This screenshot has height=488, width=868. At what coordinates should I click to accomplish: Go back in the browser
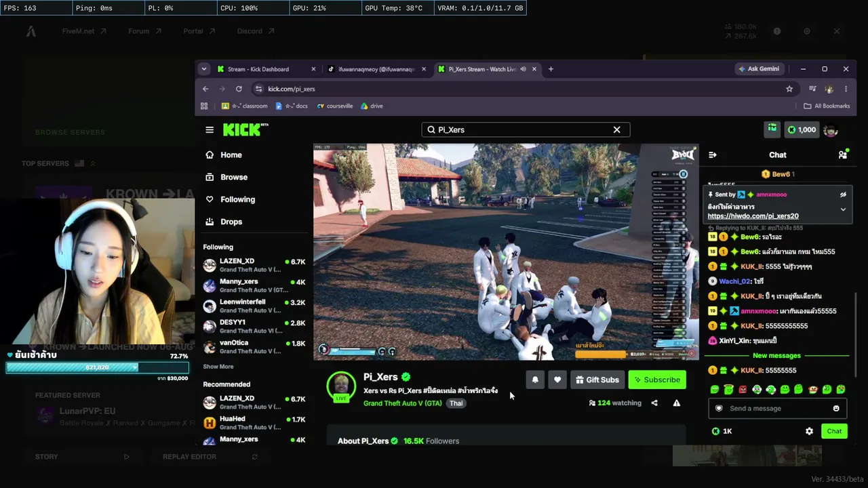205,89
